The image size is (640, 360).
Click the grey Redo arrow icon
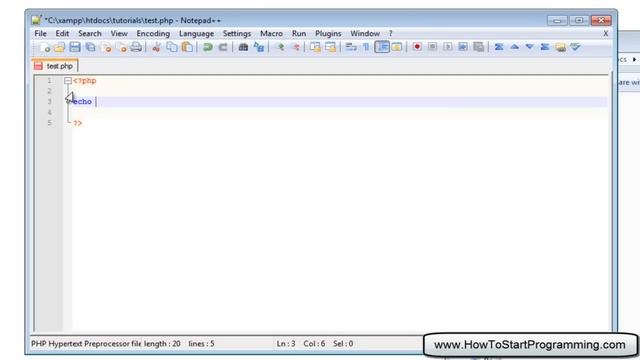(x=223, y=47)
